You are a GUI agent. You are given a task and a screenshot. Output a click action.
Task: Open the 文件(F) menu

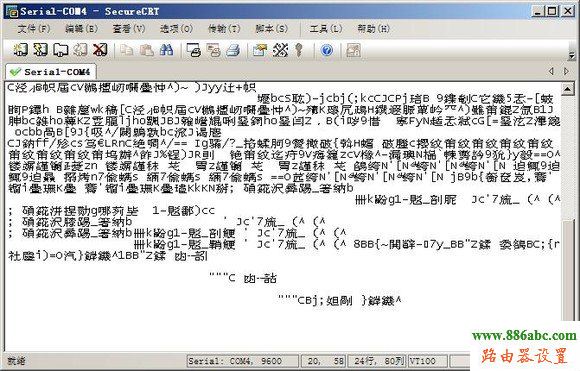[34, 29]
